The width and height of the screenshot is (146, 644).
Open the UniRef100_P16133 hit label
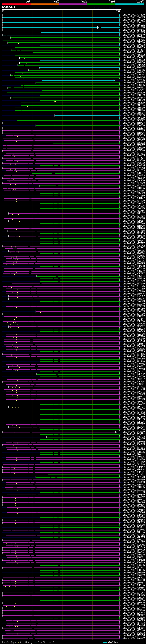pyautogui.click(x=133, y=48)
